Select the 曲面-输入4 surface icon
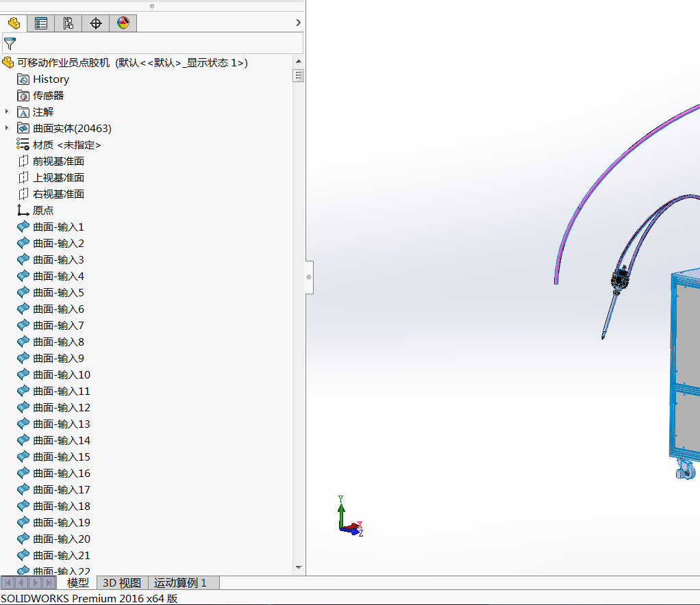The height and width of the screenshot is (605, 700). coord(23,276)
